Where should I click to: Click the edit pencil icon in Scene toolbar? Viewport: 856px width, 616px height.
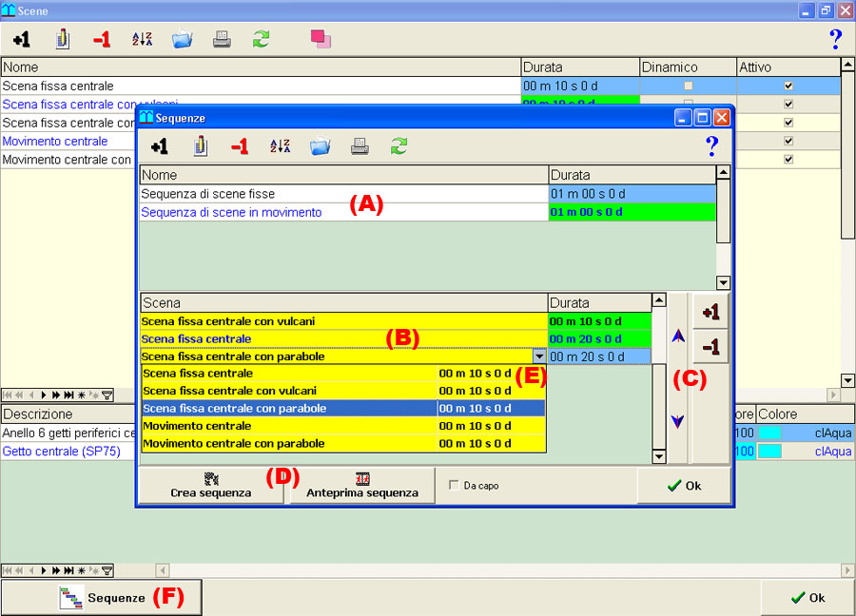pos(62,39)
